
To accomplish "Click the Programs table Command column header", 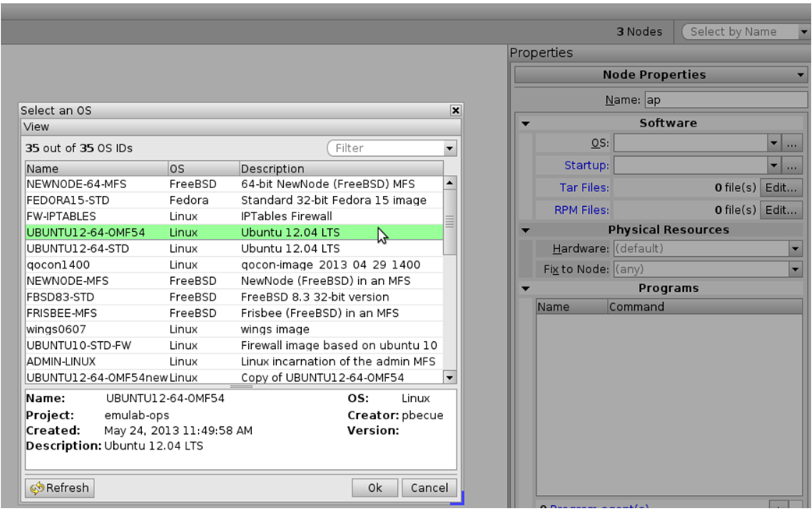I will tap(705, 307).
